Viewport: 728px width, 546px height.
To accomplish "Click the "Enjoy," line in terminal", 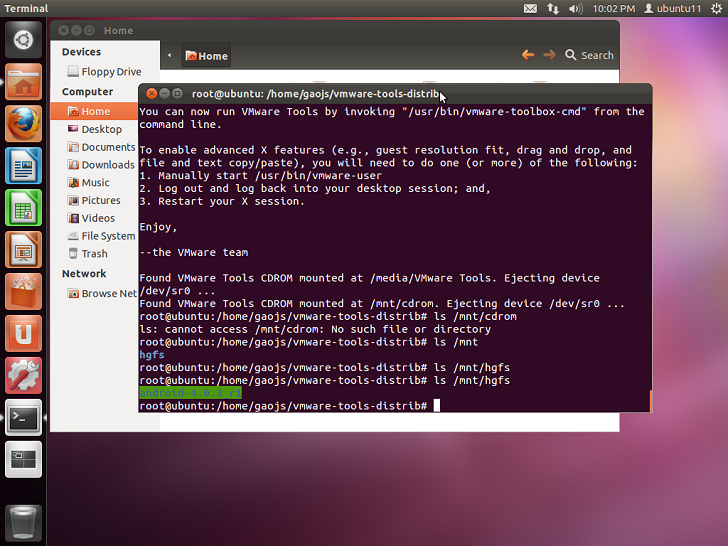I will tap(158, 227).
